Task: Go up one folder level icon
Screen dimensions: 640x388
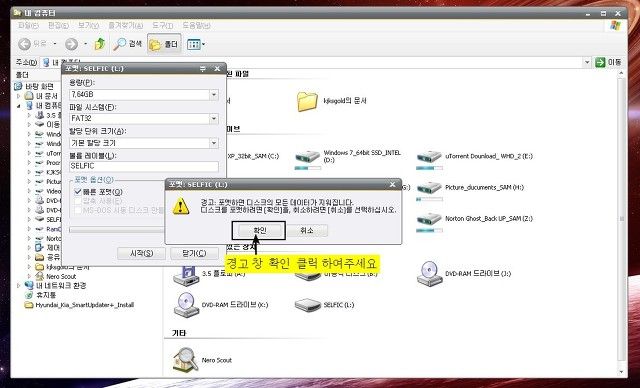Action: point(100,44)
